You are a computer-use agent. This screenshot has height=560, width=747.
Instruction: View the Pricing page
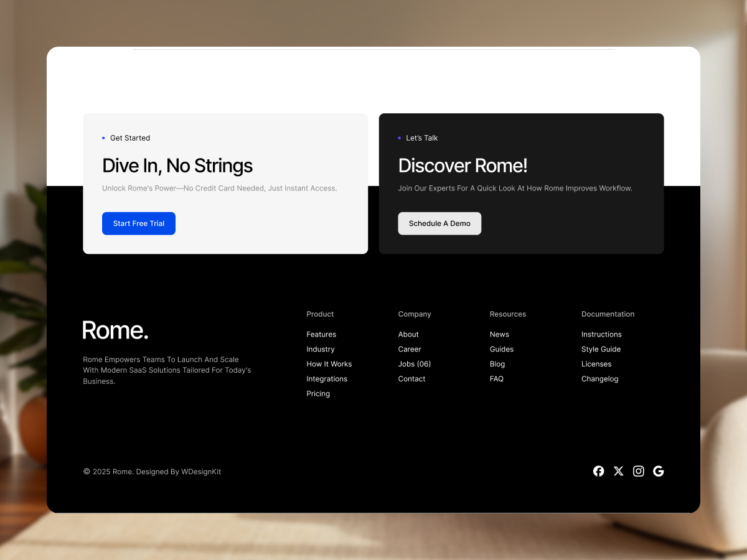click(318, 393)
